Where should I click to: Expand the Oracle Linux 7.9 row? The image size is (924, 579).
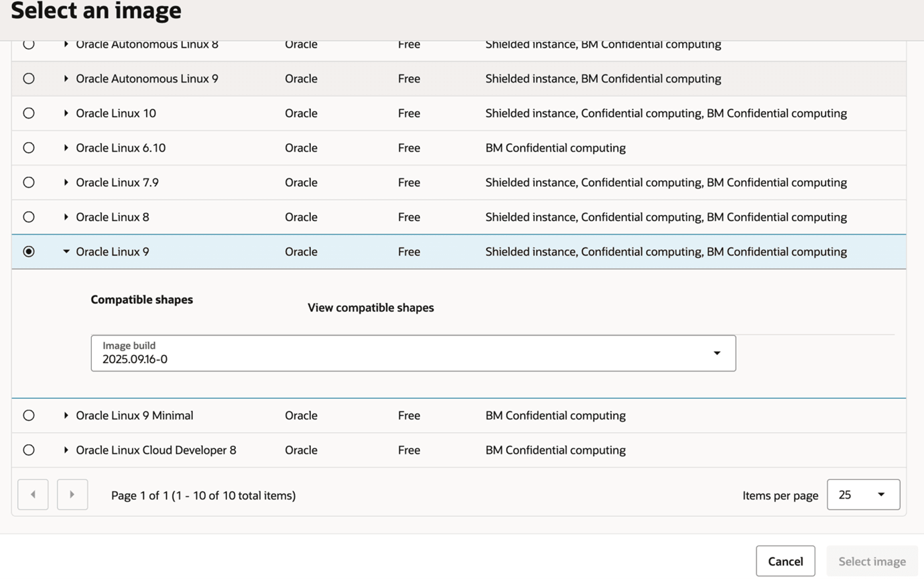pyautogui.click(x=66, y=182)
